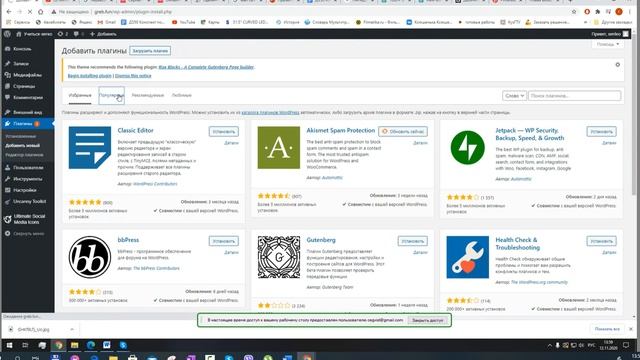The height and width of the screenshot is (360, 640).
Task: Open the YouTube bookmark
Action: coord(183,22)
